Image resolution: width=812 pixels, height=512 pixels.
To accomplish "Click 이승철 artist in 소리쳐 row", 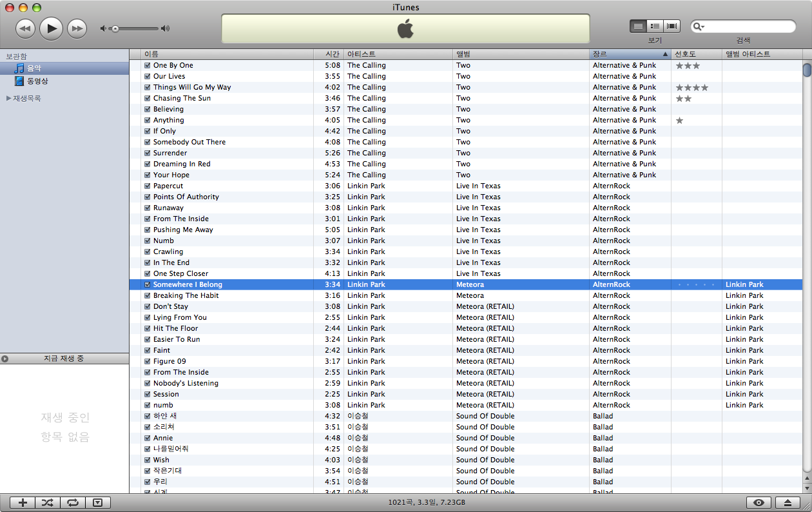I will tap(358, 427).
